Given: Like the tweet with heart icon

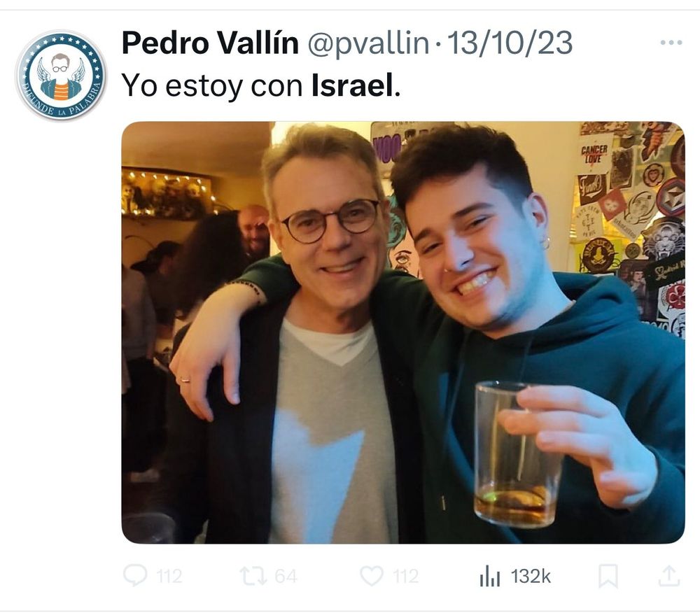Looking at the screenshot, I should [x=372, y=575].
